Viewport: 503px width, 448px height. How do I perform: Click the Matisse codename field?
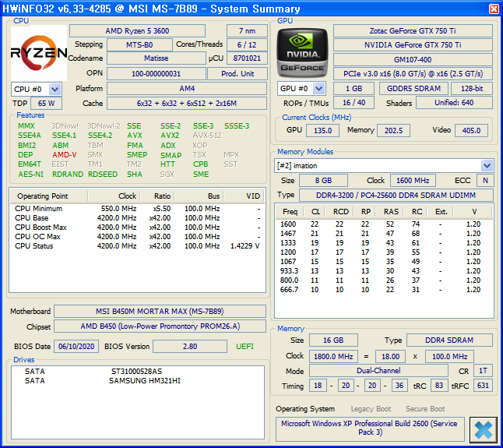pos(157,58)
